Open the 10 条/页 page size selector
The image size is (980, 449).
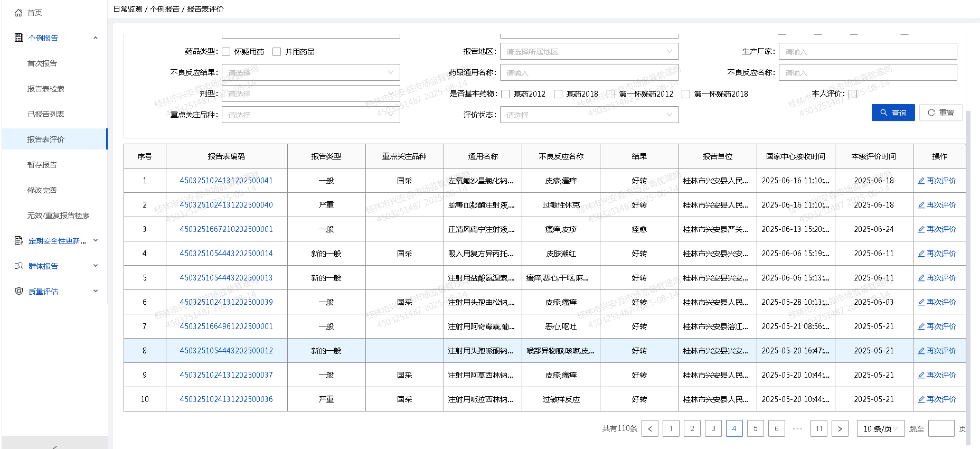point(880,428)
